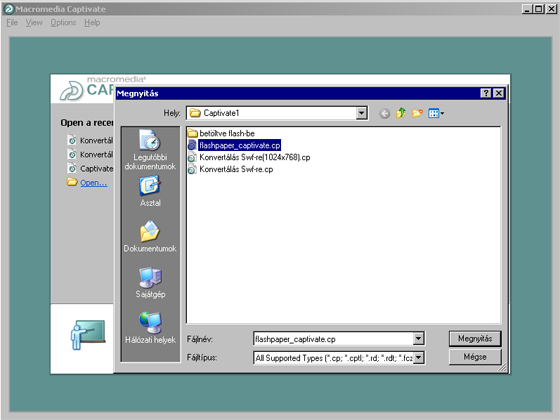The image size is (560, 420).
Task: Open Legutóbbi dokumentumok in places bar
Action: click(x=150, y=150)
